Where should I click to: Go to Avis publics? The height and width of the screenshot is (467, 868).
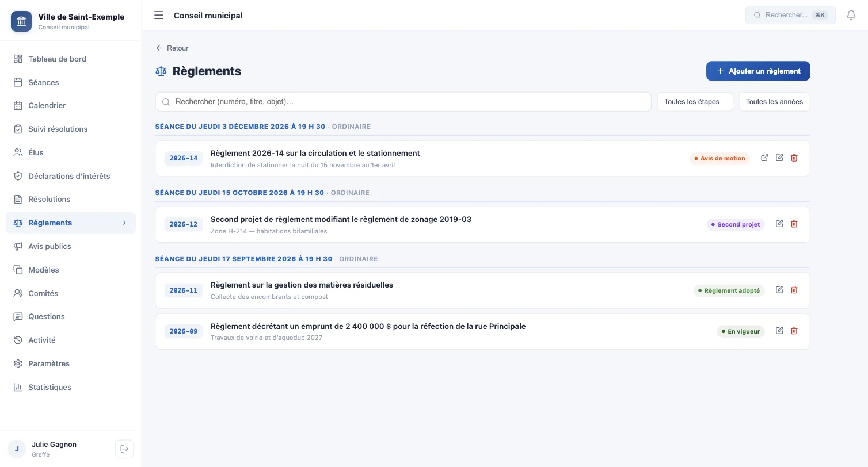tap(71, 246)
